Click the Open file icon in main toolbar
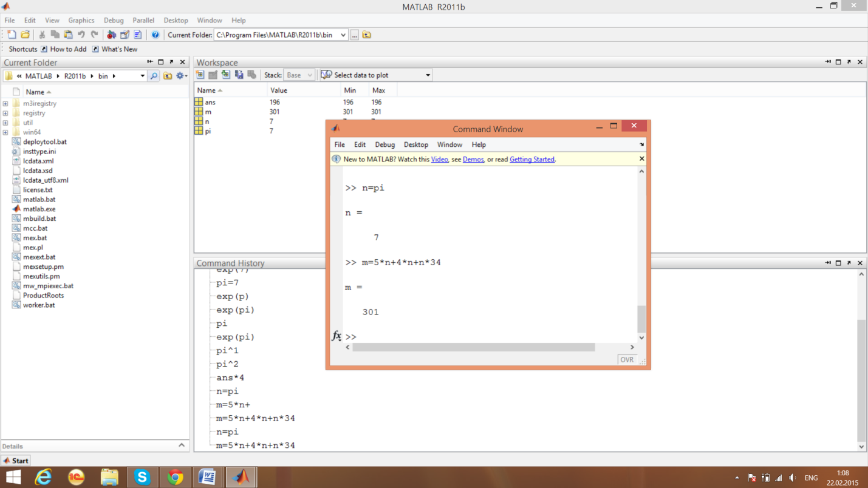 click(25, 35)
